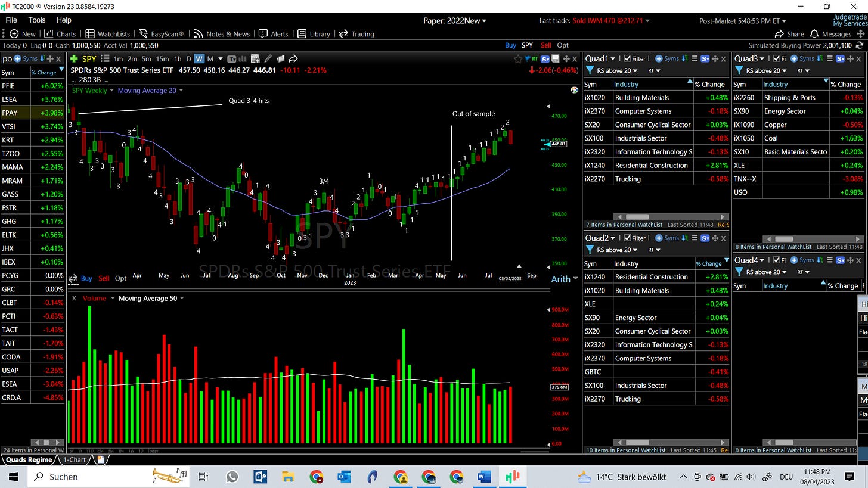The width and height of the screenshot is (868, 488).
Task: Add symbols to the Quad1 watchlist
Action: tap(667, 58)
